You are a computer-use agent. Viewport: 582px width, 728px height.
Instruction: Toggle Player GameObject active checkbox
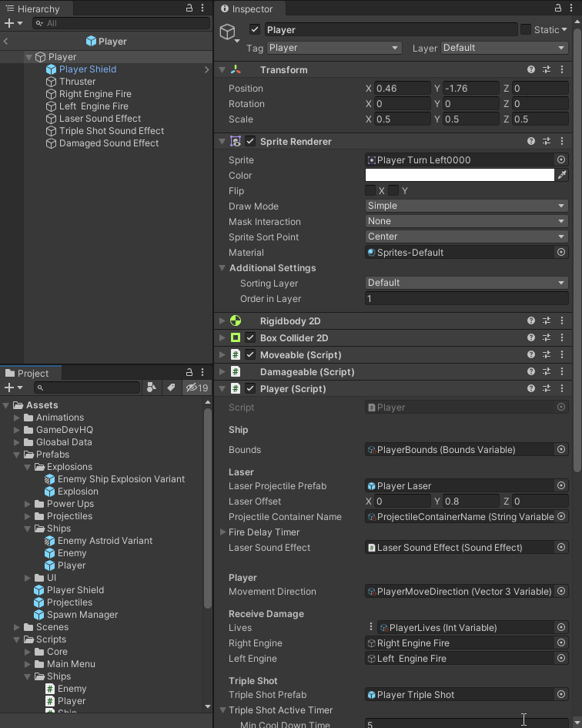[x=254, y=29]
